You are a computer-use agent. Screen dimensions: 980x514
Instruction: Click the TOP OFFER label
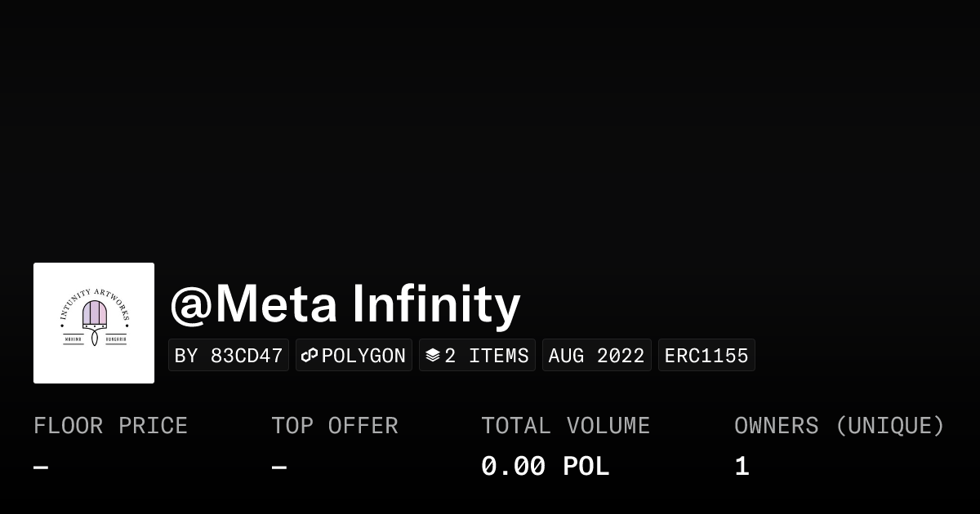(335, 426)
